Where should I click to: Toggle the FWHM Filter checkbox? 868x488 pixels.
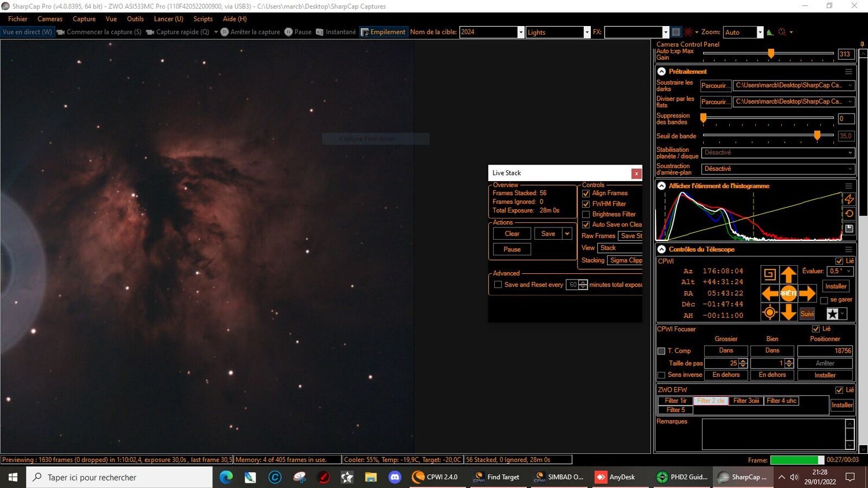[586, 204]
